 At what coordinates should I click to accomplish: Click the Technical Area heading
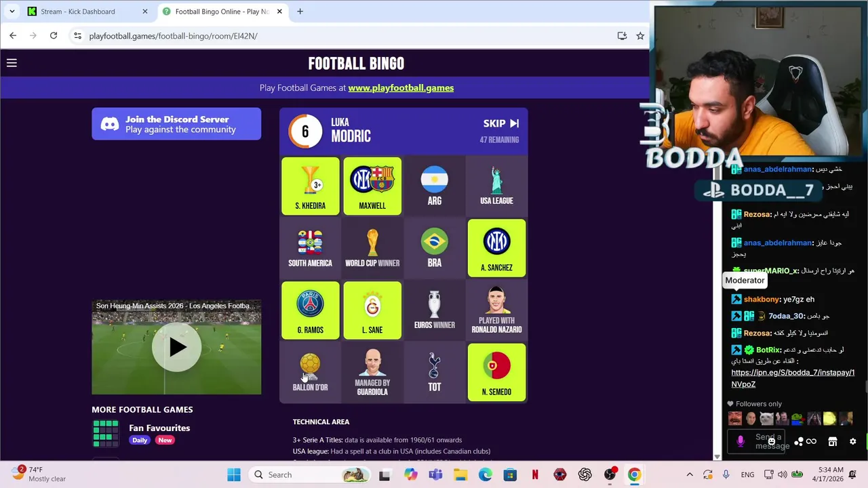(321, 422)
